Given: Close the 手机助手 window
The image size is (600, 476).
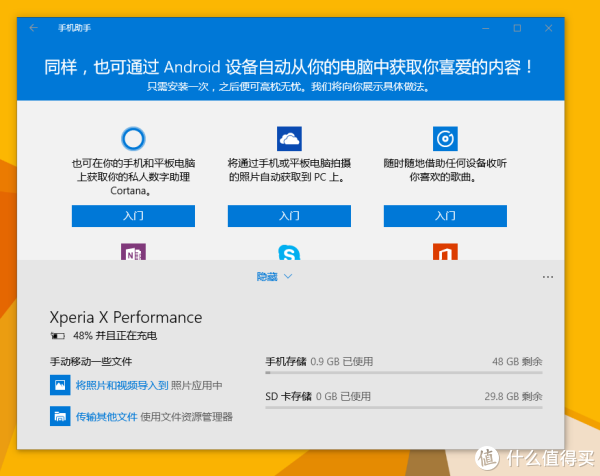Looking at the screenshot, I should [x=548, y=28].
